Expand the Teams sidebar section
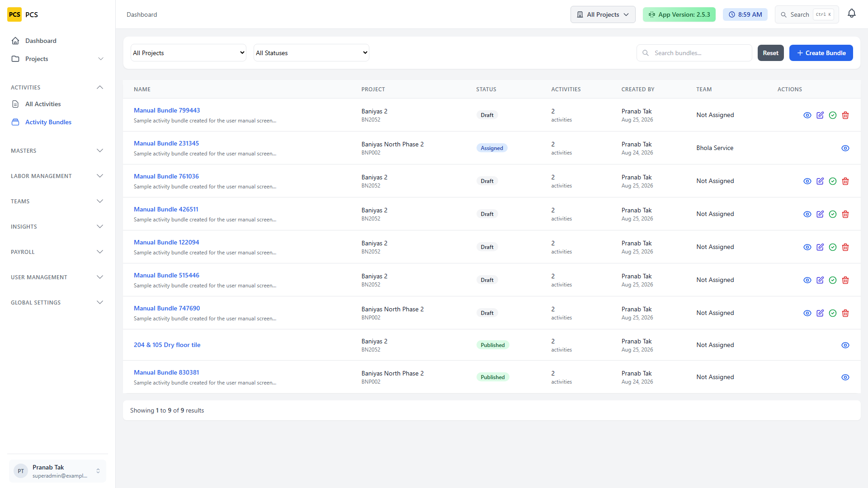 (x=57, y=201)
